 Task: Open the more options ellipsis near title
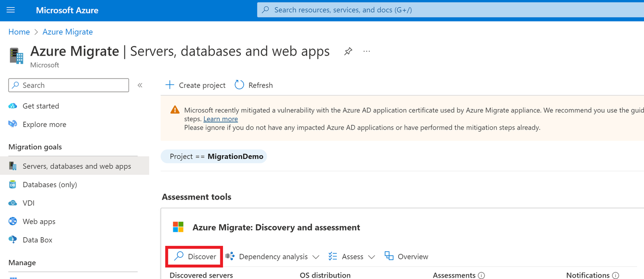coord(367,52)
